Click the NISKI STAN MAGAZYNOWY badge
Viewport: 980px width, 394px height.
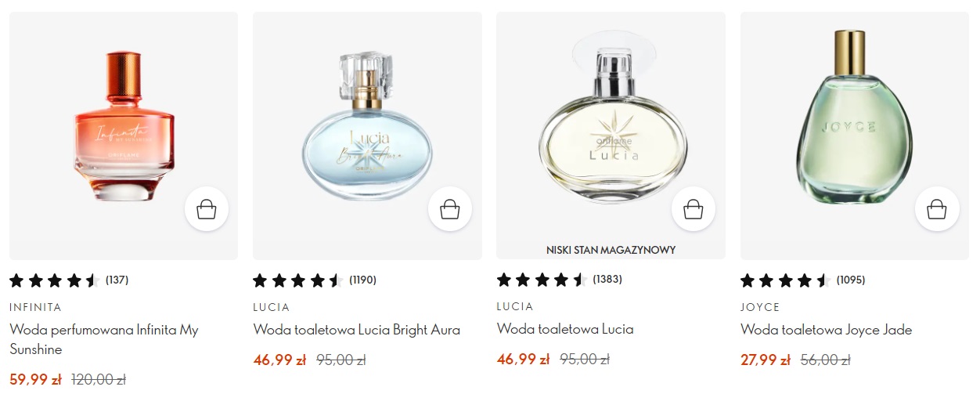[x=611, y=250]
